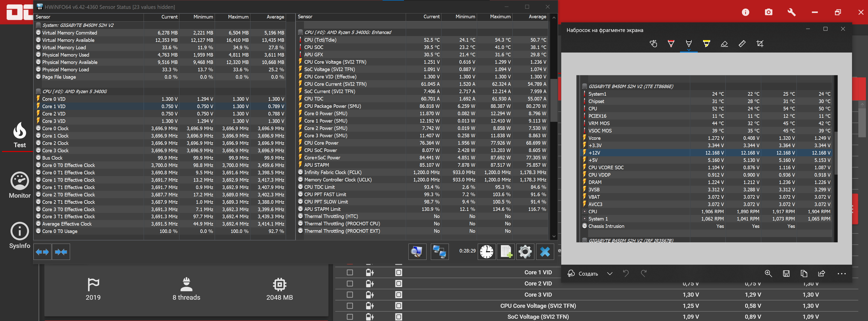Select the yellow highlighter tool
The width and height of the screenshot is (868, 321).
(706, 44)
